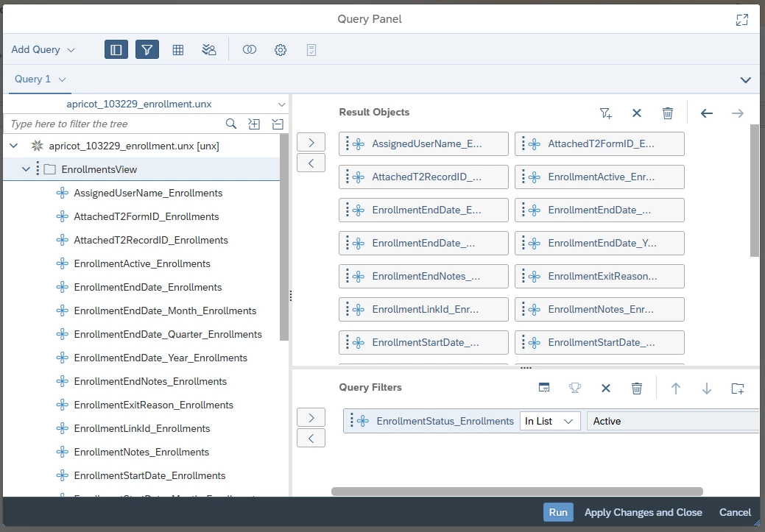Select EnrollmentEndNotes_Enrollments in the tree
The height and width of the screenshot is (532, 765).
tap(150, 381)
